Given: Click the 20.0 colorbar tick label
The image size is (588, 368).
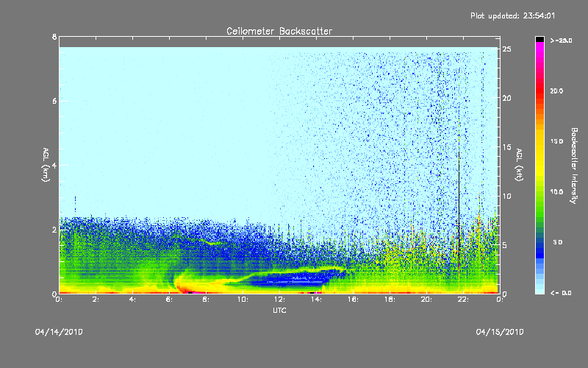Looking at the screenshot, I should 556,91.
